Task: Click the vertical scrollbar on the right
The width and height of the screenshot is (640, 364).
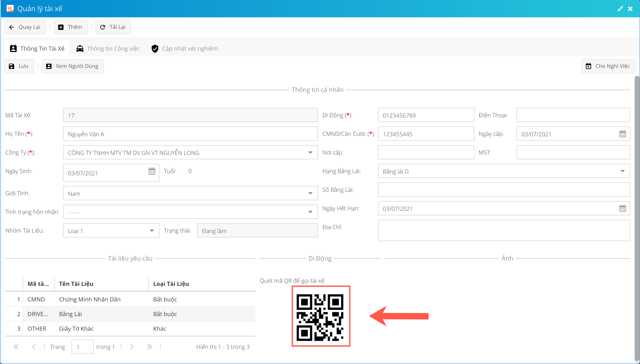Action: 637,218
